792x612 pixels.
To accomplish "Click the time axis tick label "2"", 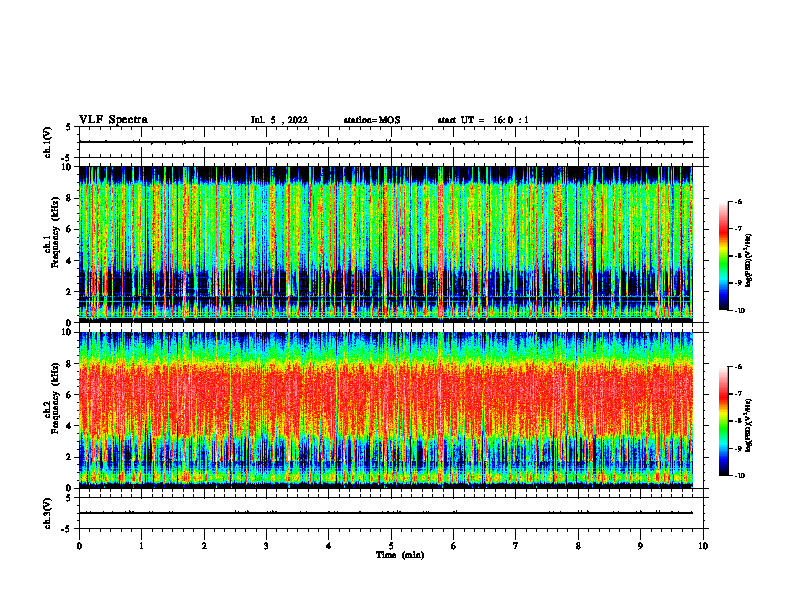I will [204, 546].
